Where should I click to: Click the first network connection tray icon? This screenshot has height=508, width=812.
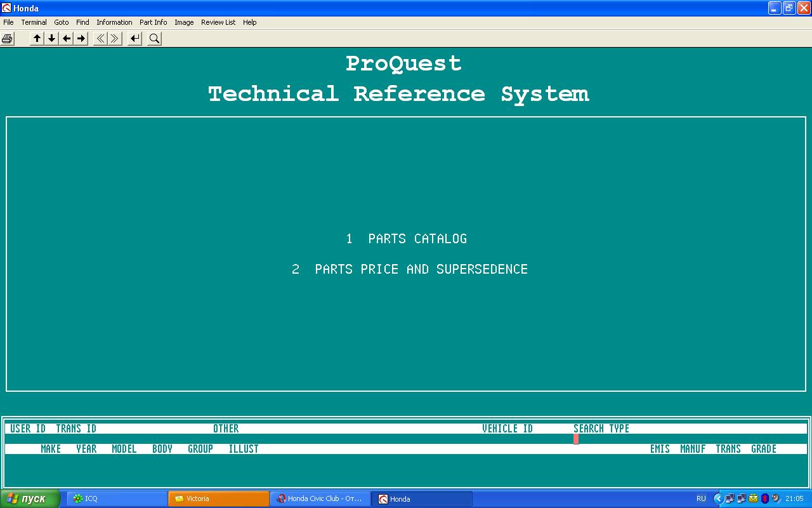click(730, 498)
